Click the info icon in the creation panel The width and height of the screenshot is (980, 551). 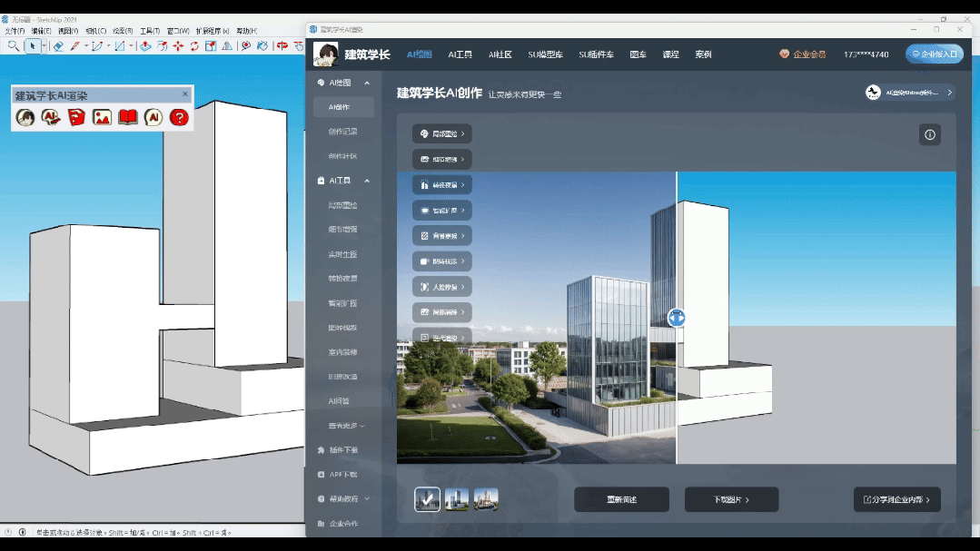[x=930, y=134]
